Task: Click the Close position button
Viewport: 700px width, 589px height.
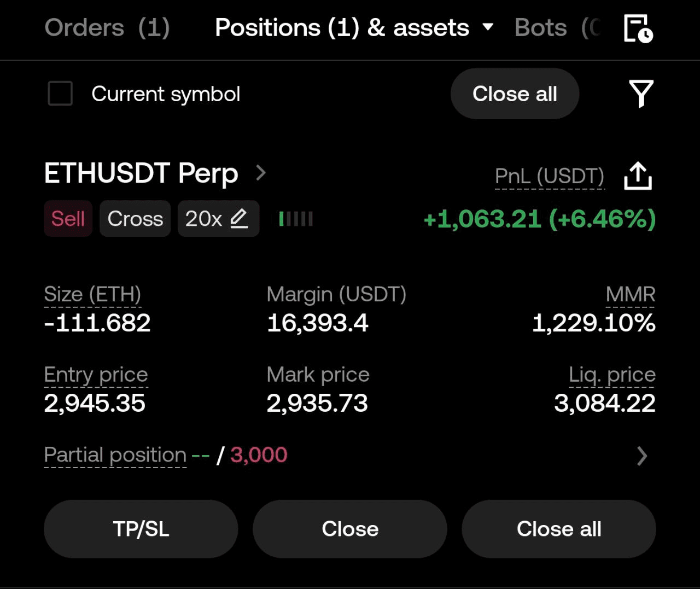Action: coord(350,529)
